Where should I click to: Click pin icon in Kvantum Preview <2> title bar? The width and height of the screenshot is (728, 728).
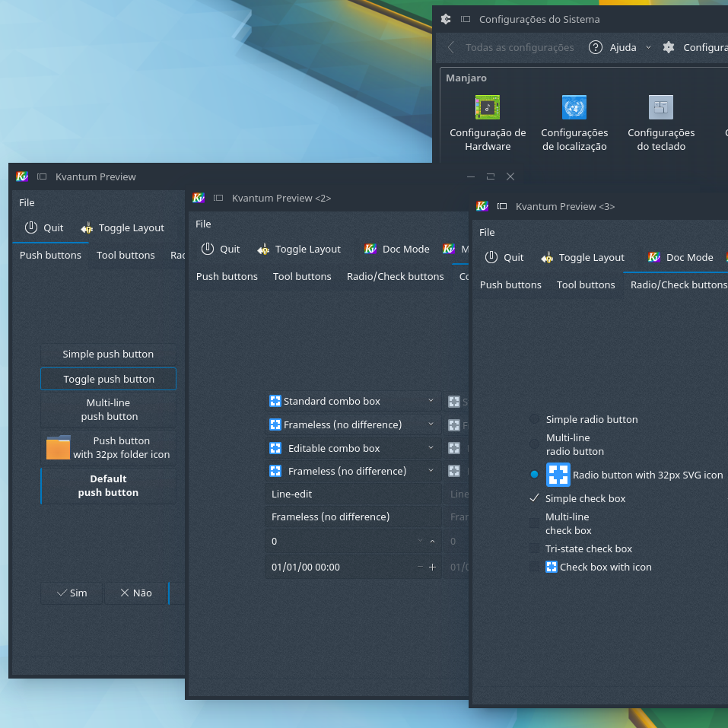point(218,198)
